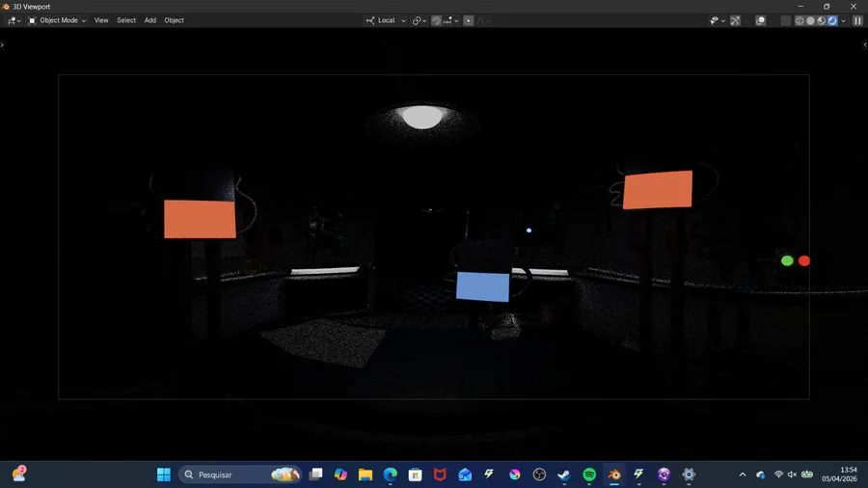Switch to Blender in the taskbar
The image size is (868, 488).
click(x=614, y=474)
